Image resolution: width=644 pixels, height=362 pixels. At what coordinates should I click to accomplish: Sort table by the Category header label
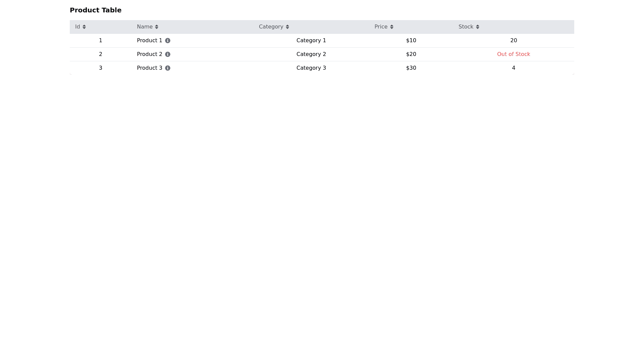click(271, 27)
